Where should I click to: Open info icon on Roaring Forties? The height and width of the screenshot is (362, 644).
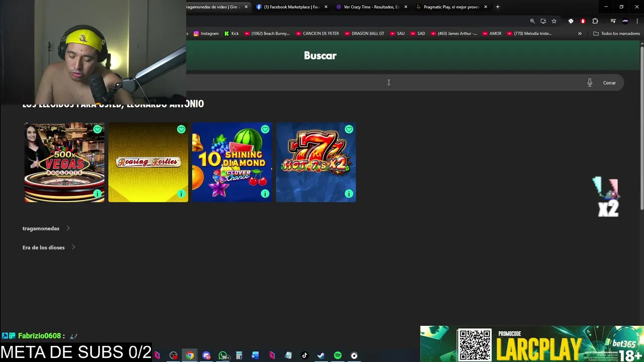pos(181,194)
